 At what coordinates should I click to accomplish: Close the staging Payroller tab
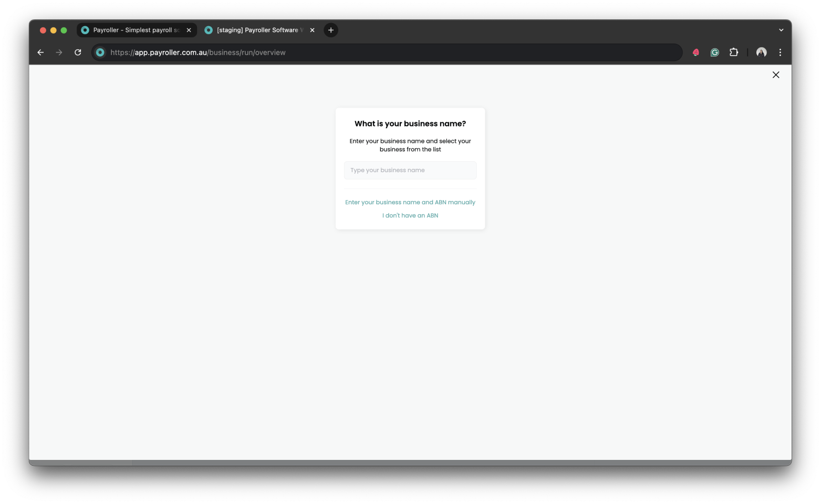(x=312, y=30)
